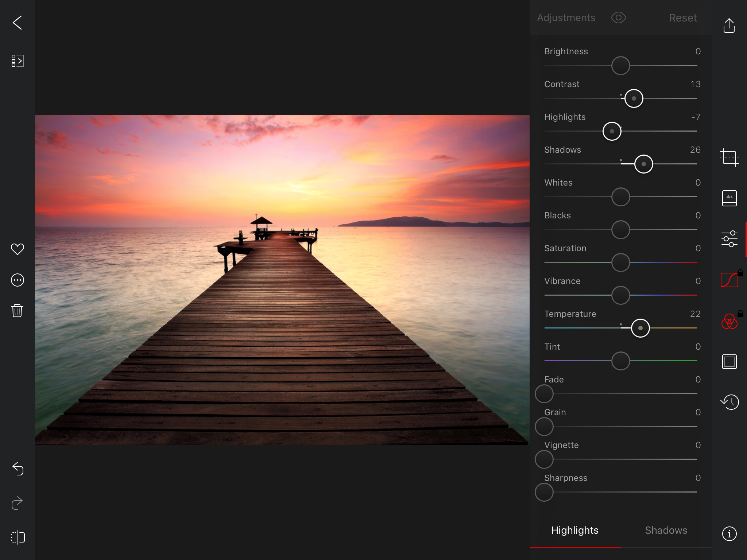This screenshot has width=747, height=560.
Task: Delete photo with trash icon
Action: (17, 311)
